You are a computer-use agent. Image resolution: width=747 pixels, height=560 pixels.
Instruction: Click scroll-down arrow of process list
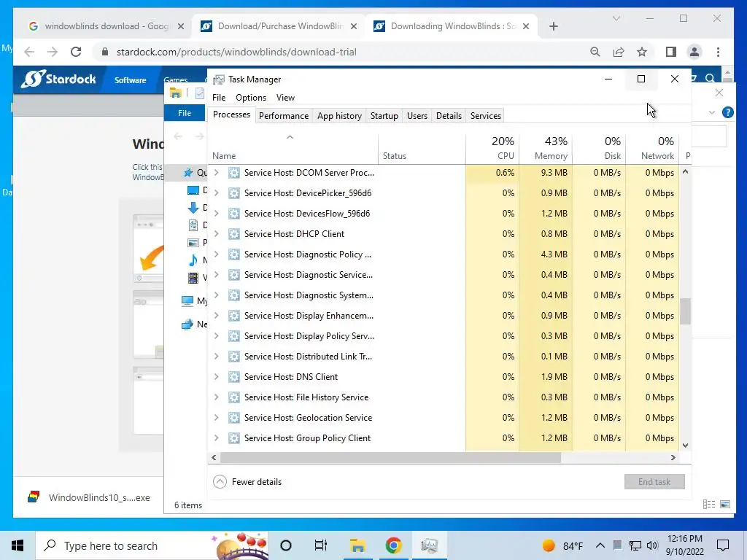coord(685,446)
